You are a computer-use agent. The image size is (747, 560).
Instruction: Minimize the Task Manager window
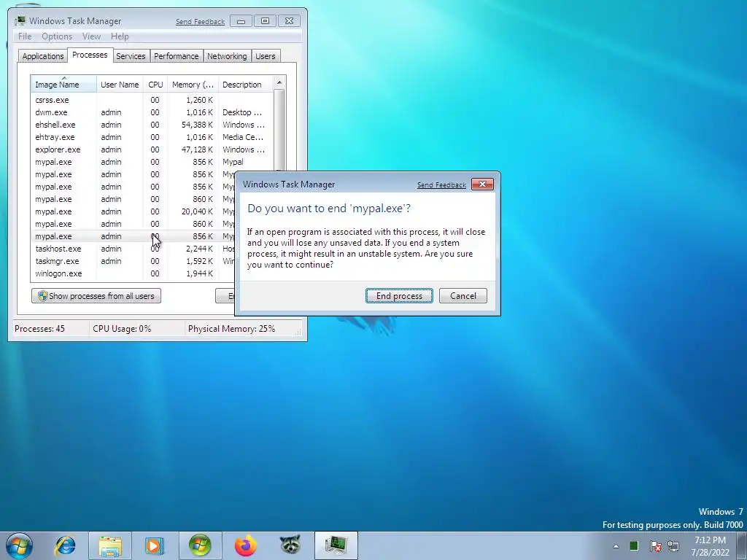pos(241,21)
